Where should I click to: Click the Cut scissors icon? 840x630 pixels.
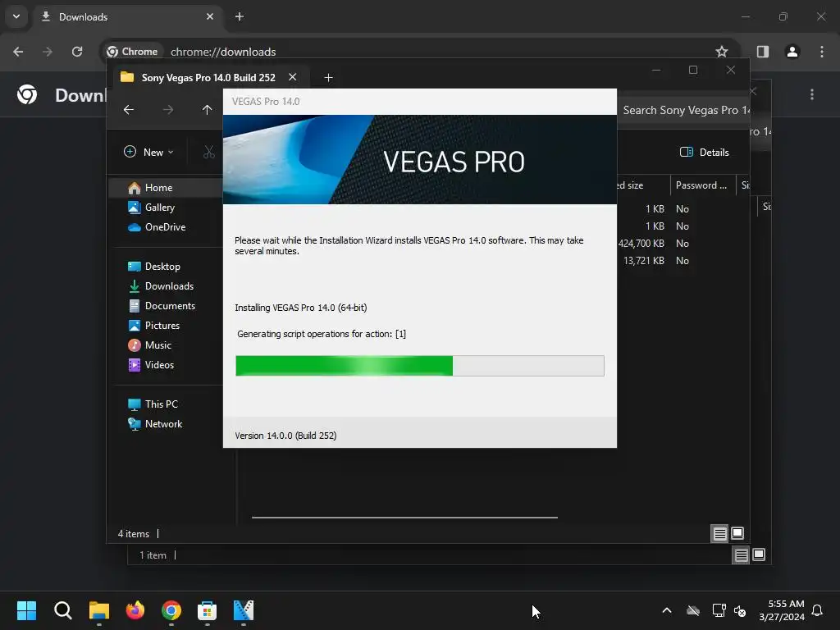click(209, 152)
